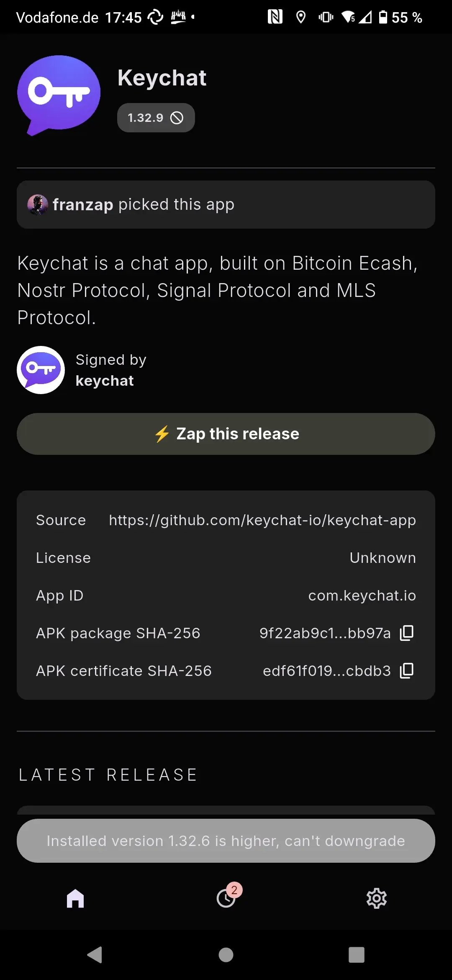Tap the Unknown license value
This screenshot has height=980, width=452.
[383, 558]
